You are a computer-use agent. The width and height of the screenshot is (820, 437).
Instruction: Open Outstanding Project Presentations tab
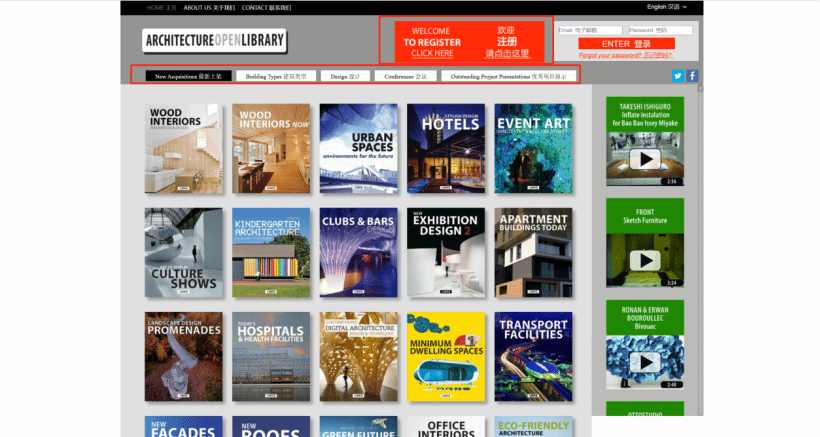click(x=507, y=76)
